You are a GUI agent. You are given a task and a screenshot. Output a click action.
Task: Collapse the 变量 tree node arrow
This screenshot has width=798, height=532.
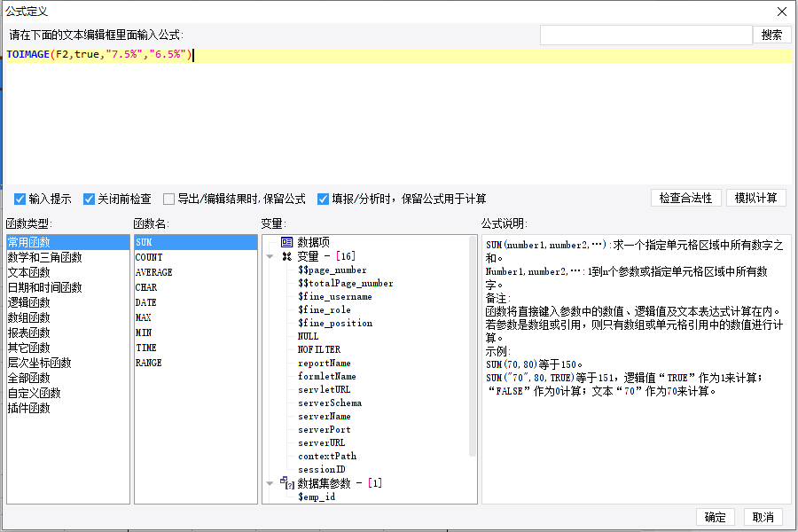270,256
